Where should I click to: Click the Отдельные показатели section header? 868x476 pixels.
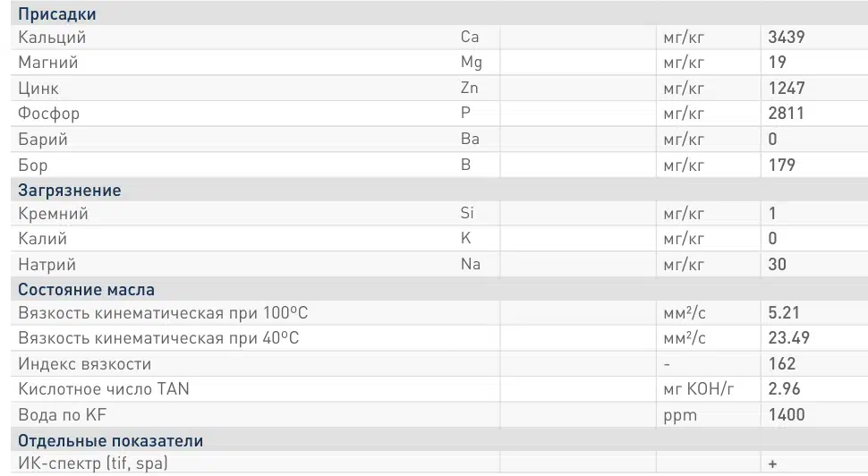point(111,440)
